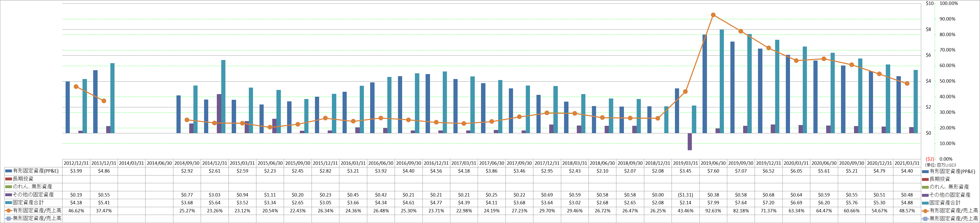Screen dimensions: 980x223
Task: Select the 2012/12/31 date column header
Action: pos(76,163)
